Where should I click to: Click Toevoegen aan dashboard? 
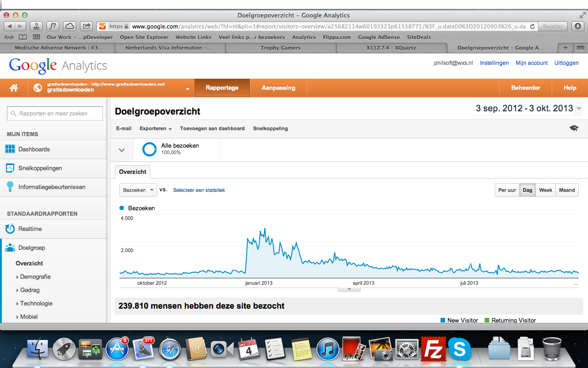pos(212,128)
